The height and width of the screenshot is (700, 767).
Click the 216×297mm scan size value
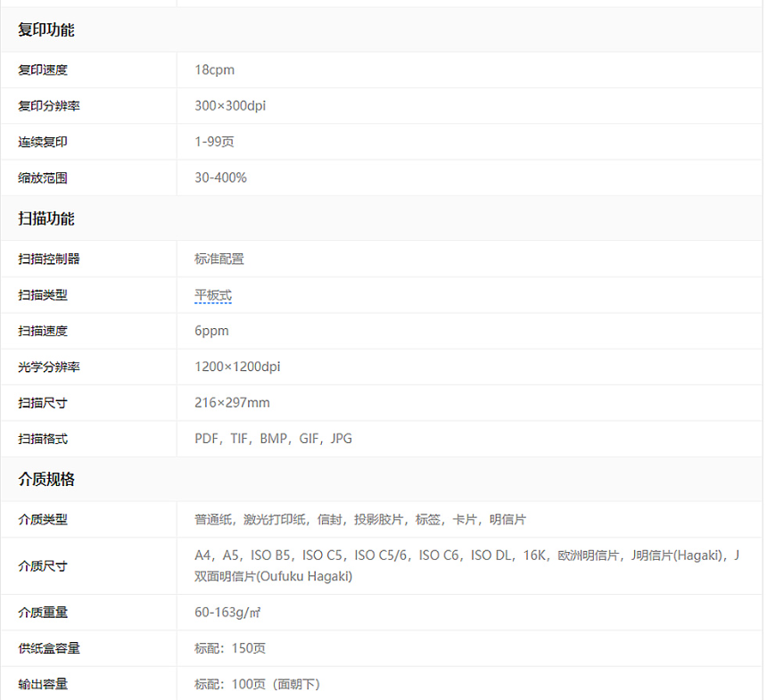pos(232,403)
